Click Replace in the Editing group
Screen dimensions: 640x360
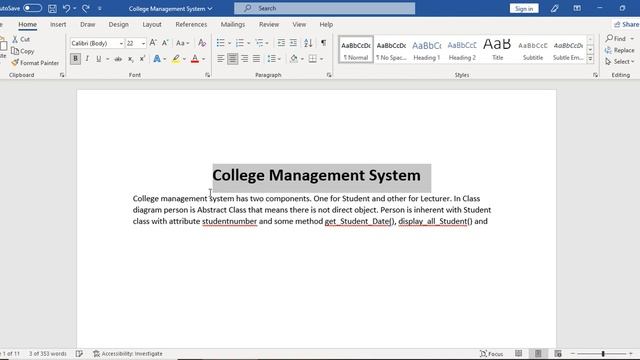point(620,50)
